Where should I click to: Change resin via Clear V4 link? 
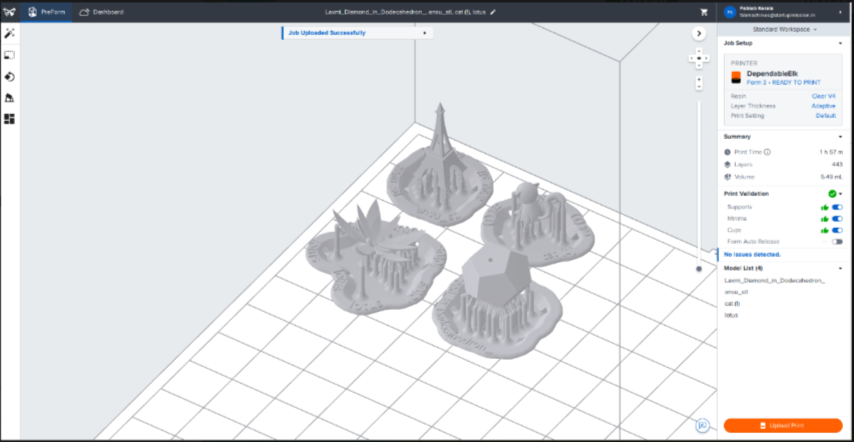[x=824, y=96]
